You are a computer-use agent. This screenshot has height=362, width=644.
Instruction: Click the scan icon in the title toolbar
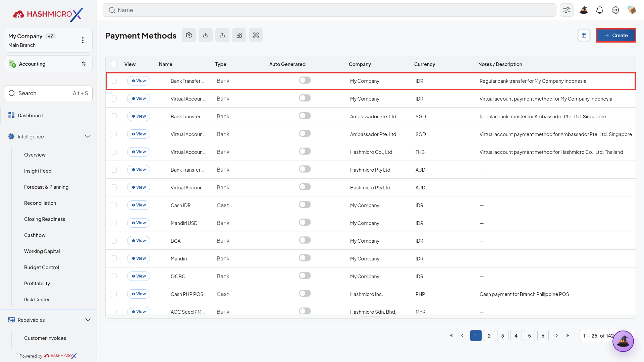coord(256,35)
